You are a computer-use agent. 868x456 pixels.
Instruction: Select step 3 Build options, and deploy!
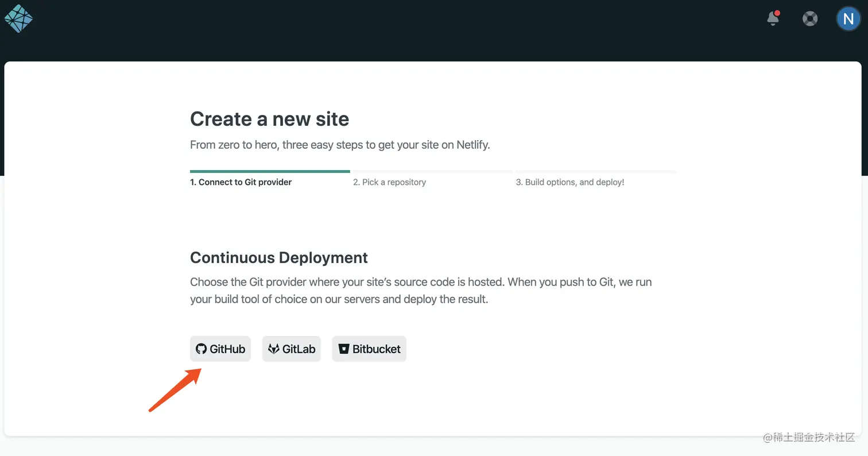pos(570,182)
